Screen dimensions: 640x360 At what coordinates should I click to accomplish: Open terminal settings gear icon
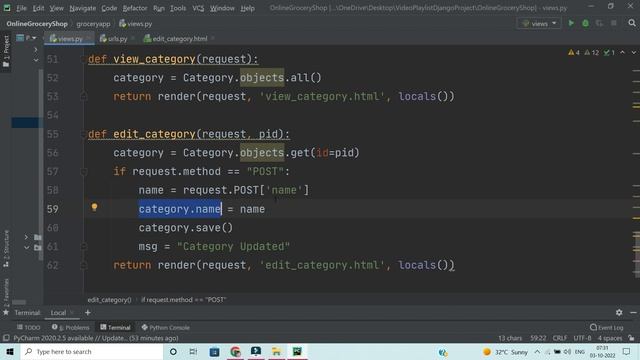[x=619, y=312]
